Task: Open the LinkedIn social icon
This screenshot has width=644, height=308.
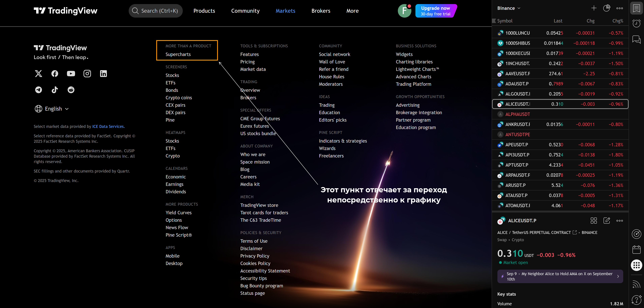Action: 103,74
